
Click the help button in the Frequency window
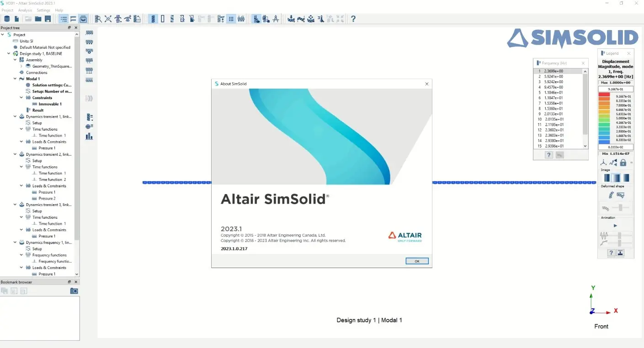[549, 155]
